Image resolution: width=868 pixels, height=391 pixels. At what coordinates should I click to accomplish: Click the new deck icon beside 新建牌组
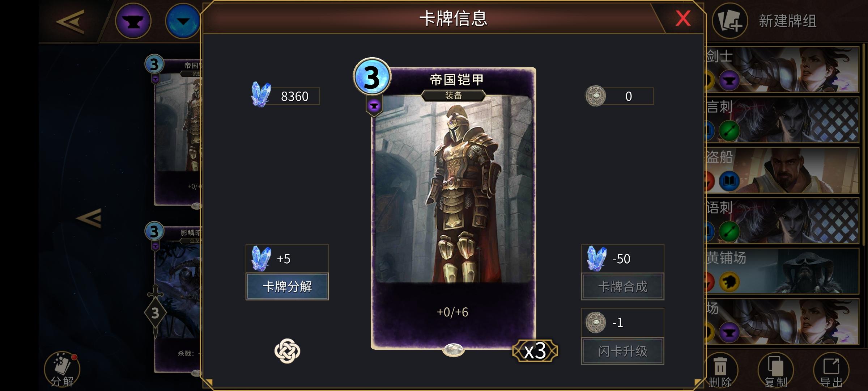pyautogui.click(x=730, y=21)
